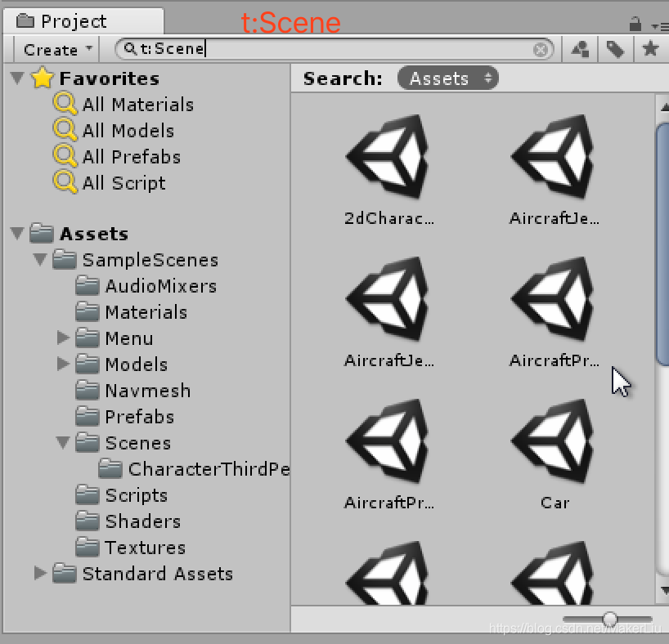669x644 pixels.
Task: Select the Car scene asset icon
Action: 554,441
